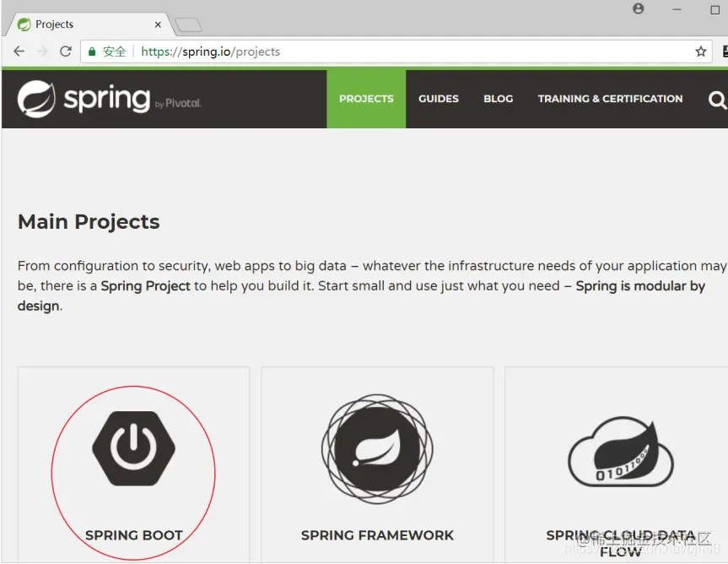Open TRAINING & CERTIFICATION navigation item
Viewport: 728px width, 564px height.
tap(610, 99)
